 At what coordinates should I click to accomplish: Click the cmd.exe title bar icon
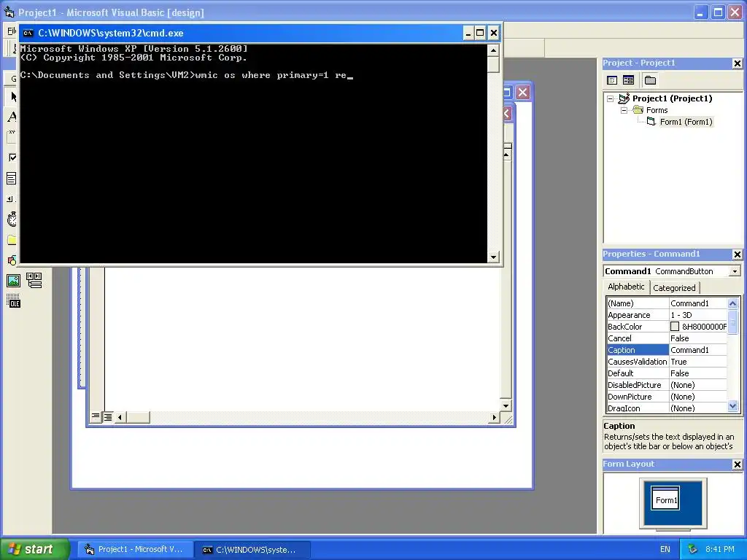tap(28, 33)
